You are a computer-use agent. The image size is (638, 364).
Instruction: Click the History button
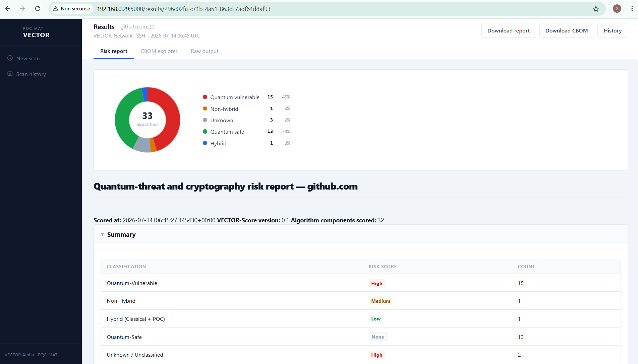pyautogui.click(x=613, y=30)
